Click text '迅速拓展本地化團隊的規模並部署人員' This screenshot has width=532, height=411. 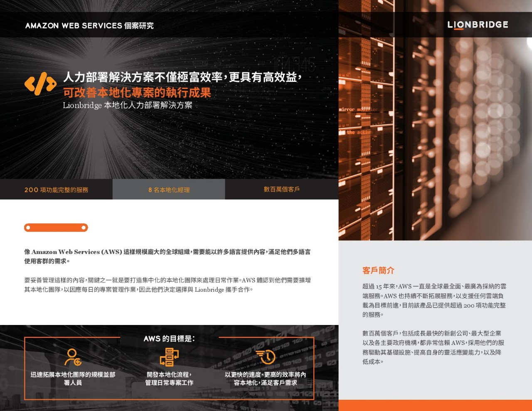click(x=73, y=379)
